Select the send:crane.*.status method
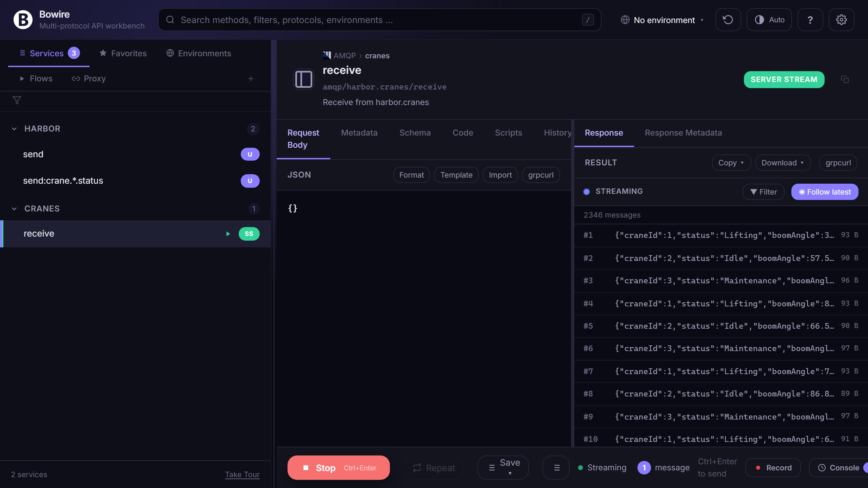The image size is (868, 488). (136, 181)
